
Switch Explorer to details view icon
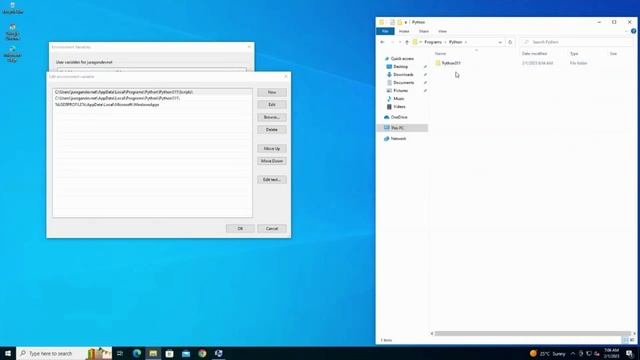pyautogui.click(x=626, y=340)
